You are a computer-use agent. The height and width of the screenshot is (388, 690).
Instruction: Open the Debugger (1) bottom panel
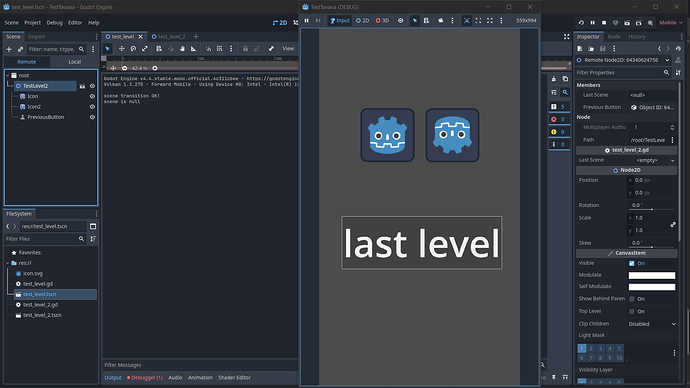point(145,378)
